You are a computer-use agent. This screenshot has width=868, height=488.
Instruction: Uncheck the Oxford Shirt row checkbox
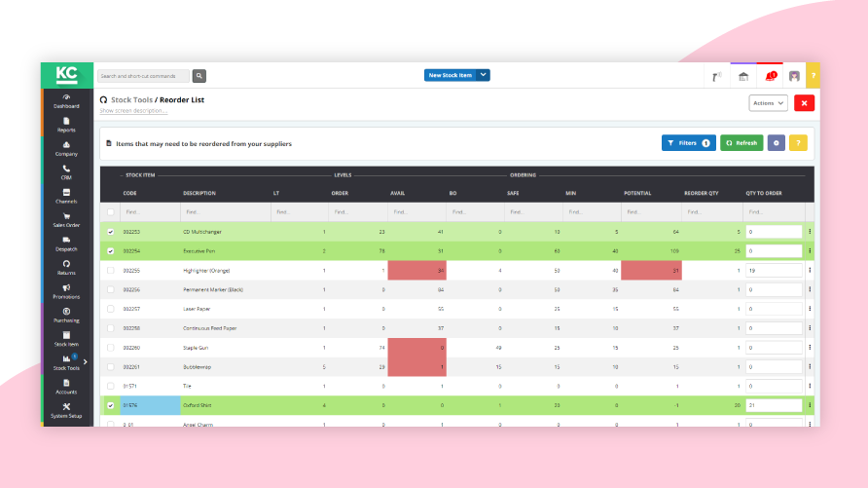pos(111,405)
